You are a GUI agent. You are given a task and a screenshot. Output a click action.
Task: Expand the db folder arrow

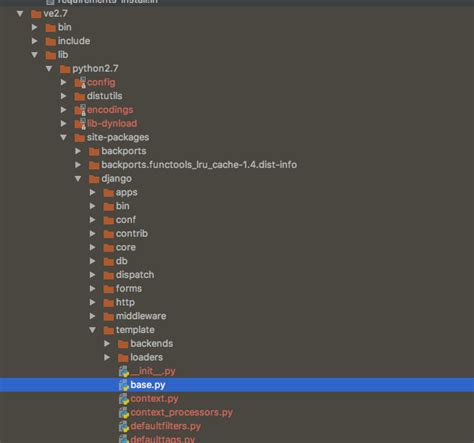(x=93, y=261)
